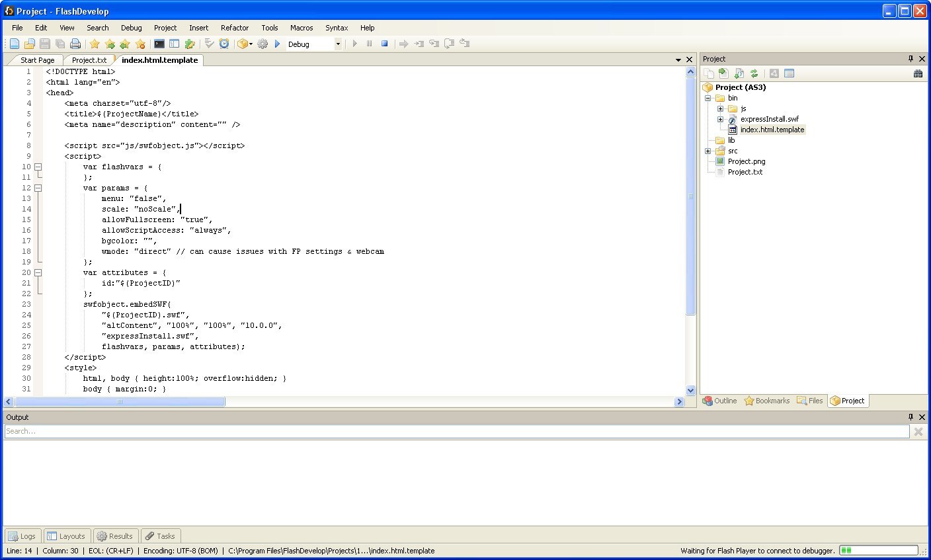Open the document tab list dropdown arrow
931x560 pixels.
(678, 60)
